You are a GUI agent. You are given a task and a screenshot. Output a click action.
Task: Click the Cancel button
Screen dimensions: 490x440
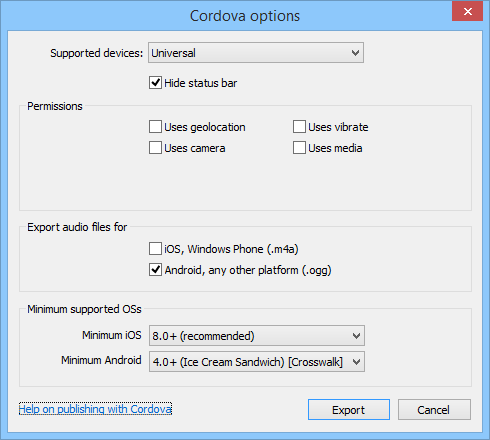[434, 410]
